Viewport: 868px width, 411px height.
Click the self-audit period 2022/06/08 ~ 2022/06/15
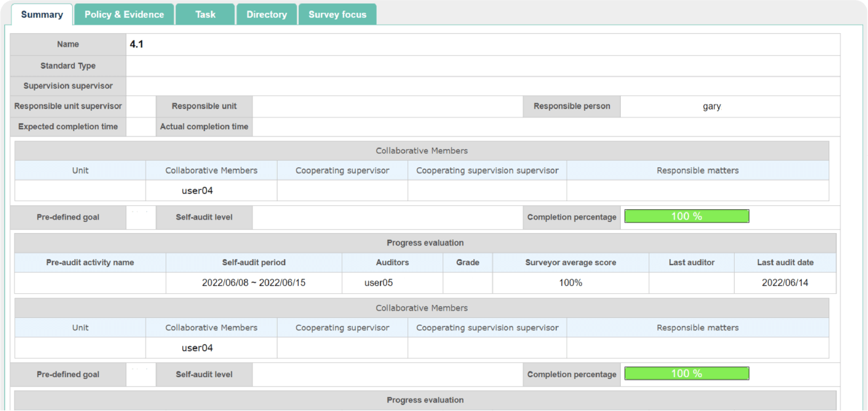pyautogui.click(x=253, y=283)
